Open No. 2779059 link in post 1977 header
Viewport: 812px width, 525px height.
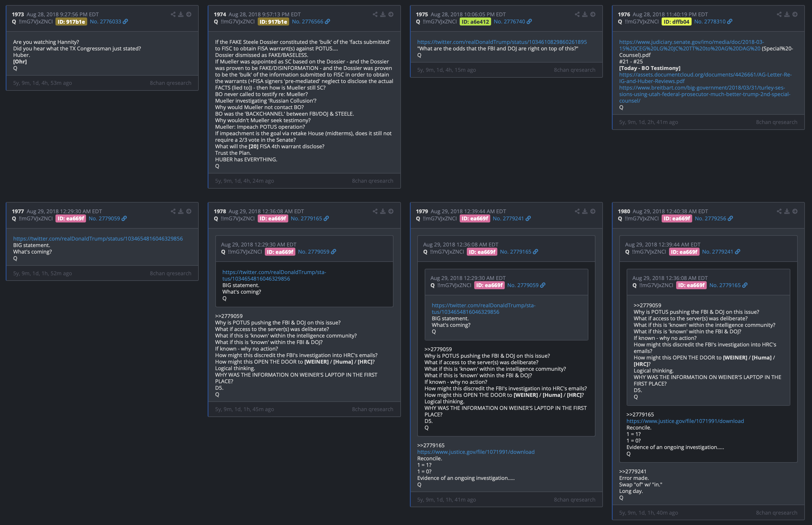108,219
